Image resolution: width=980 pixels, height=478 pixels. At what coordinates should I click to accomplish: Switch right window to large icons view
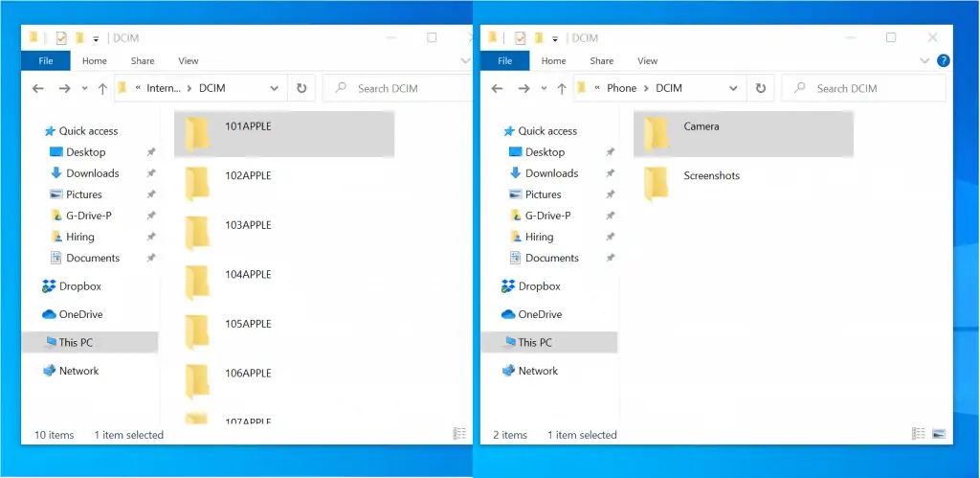939,434
